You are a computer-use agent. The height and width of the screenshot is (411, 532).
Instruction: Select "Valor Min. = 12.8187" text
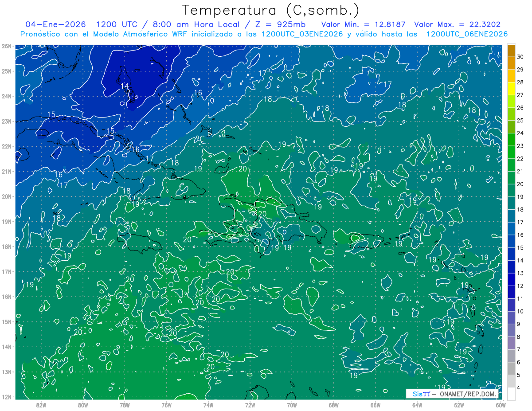click(x=363, y=24)
